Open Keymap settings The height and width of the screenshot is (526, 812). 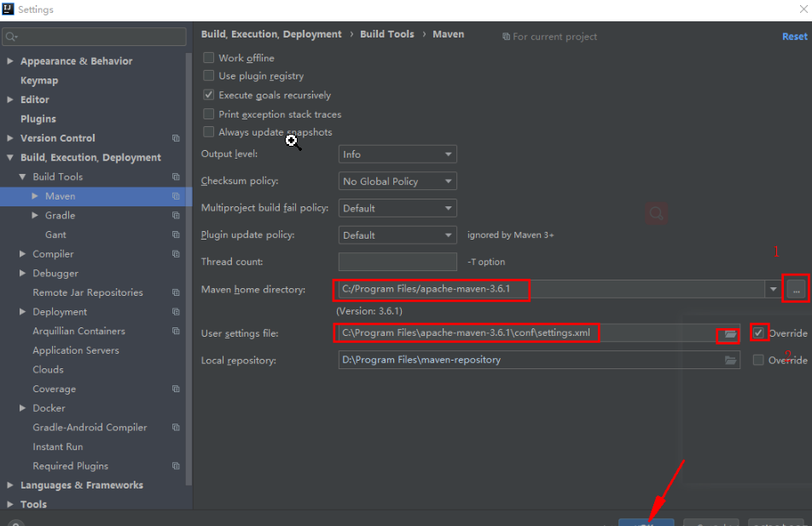(x=39, y=80)
